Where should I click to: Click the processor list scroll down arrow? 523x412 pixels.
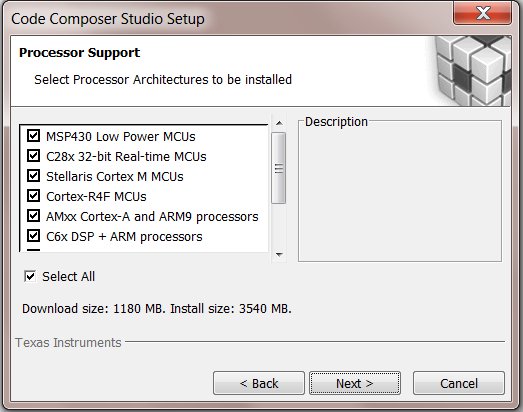[279, 255]
